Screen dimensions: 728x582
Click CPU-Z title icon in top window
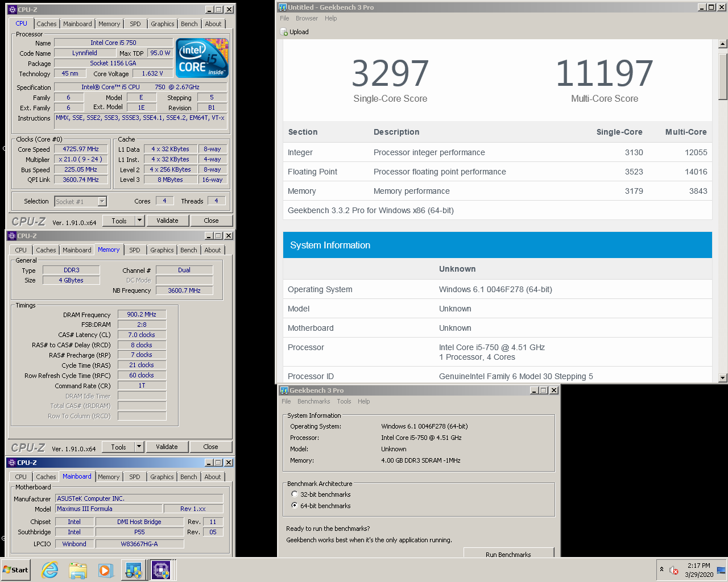click(x=13, y=10)
